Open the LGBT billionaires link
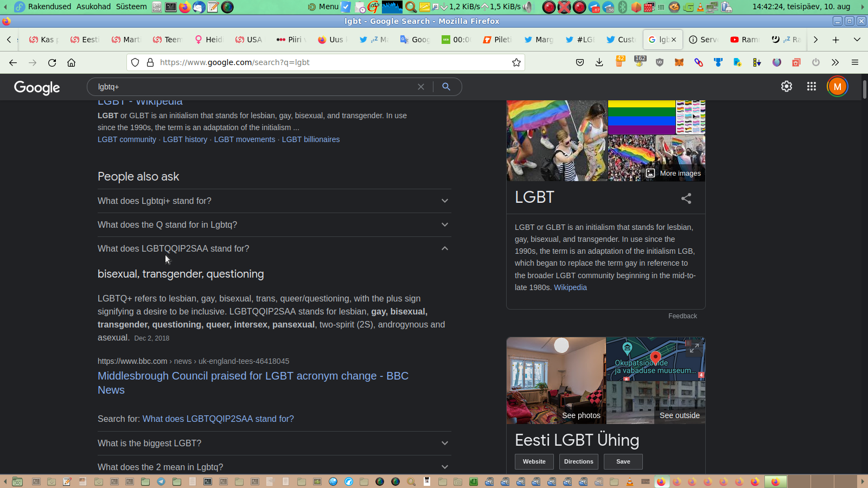868x488 pixels. point(311,139)
